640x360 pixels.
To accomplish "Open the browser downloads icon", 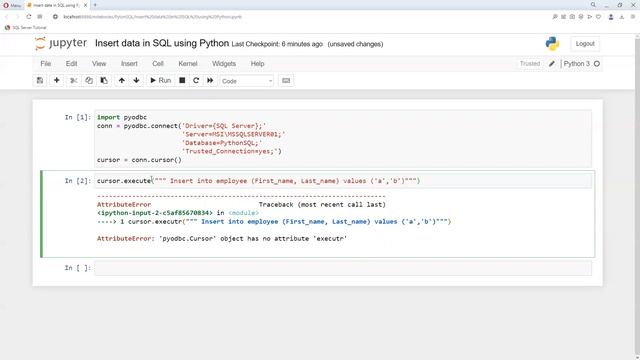I will pyautogui.click(x=622, y=17).
